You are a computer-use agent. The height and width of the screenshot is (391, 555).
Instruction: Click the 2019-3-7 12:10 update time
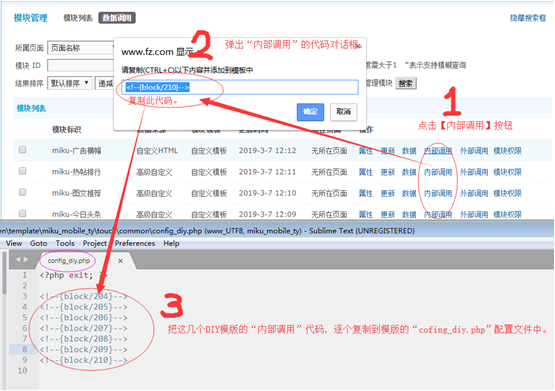pos(267,193)
